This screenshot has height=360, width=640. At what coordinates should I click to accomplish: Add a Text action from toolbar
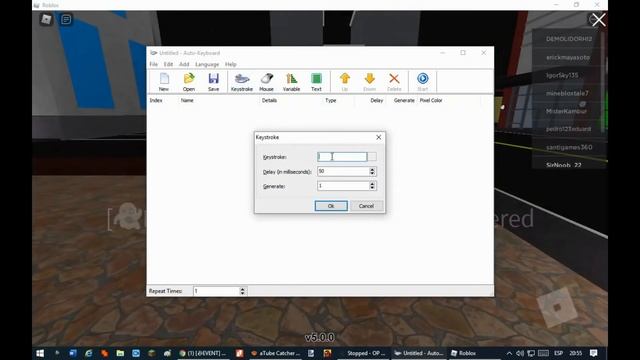point(316,82)
